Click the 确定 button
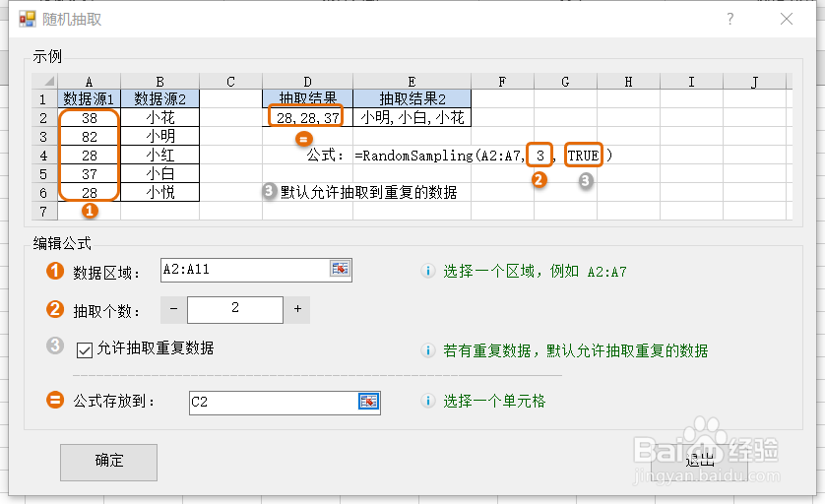The image size is (825, 504). pos(109,462)
